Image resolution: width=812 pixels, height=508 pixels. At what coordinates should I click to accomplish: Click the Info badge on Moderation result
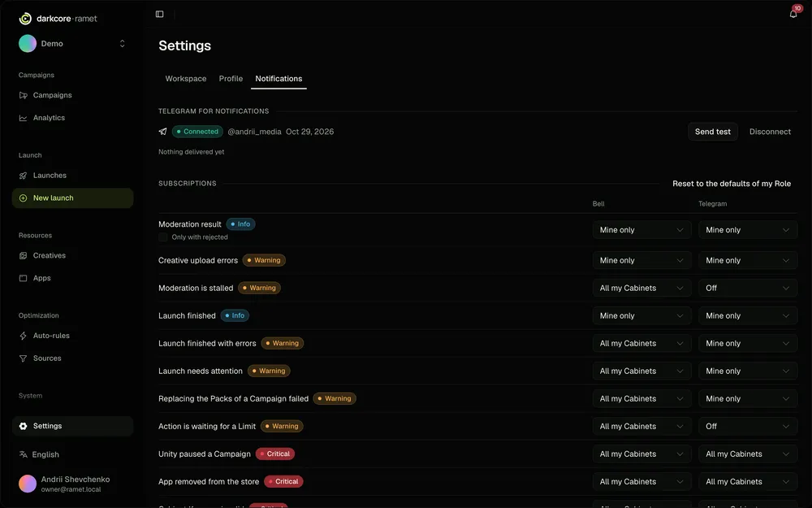tap(240, 224)
